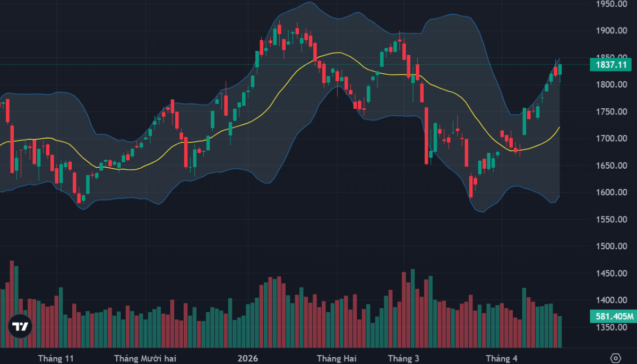Select the long red candle in early Tháng 3
637x364 pixels.
pyautogui.click(x=426, y=135)
